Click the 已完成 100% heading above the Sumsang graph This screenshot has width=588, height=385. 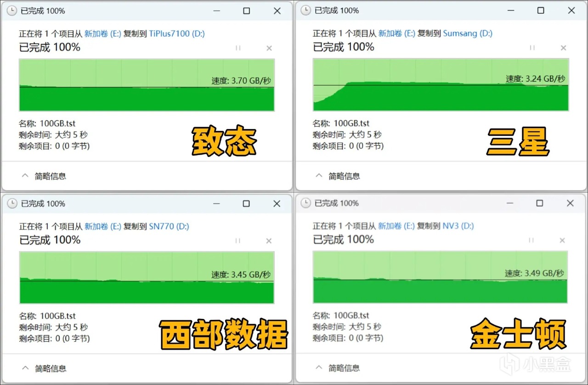coord(344,47)
